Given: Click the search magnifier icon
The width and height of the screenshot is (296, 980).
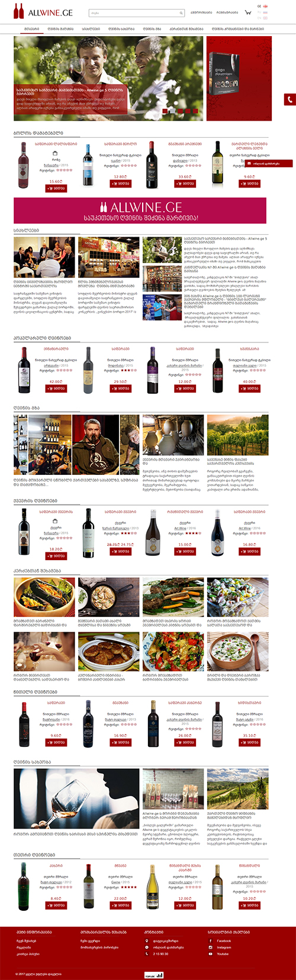Looking at the screenshot, I should click(x=182, y=12).
